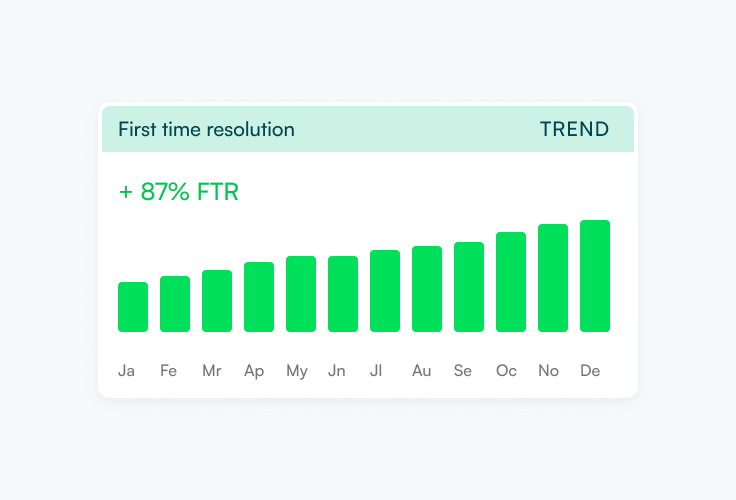Select the October bar

click(511, 282)
